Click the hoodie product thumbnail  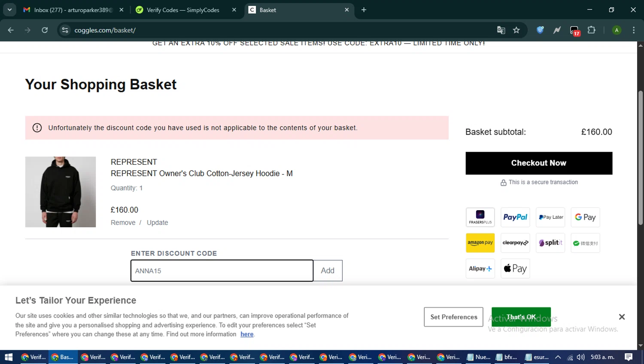(61, 192)
